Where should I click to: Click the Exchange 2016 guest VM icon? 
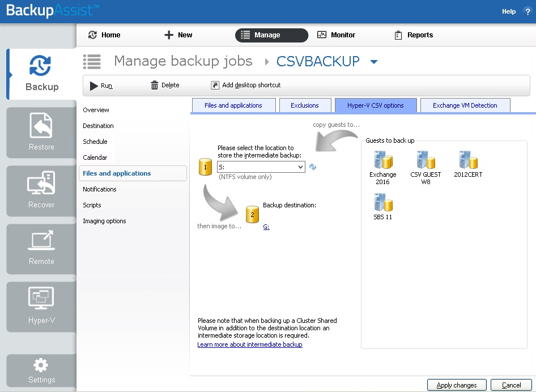[383, 160]
